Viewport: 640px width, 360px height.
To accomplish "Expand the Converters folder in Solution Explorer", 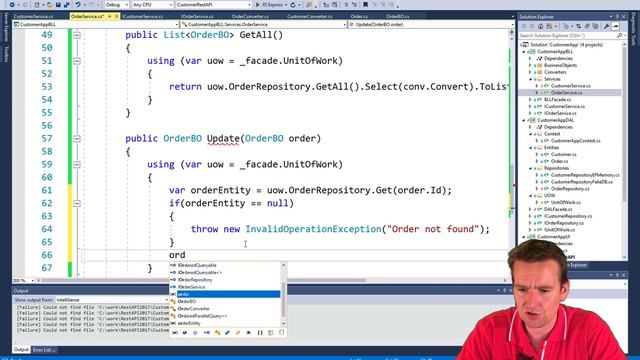I will tap(530, 72).
